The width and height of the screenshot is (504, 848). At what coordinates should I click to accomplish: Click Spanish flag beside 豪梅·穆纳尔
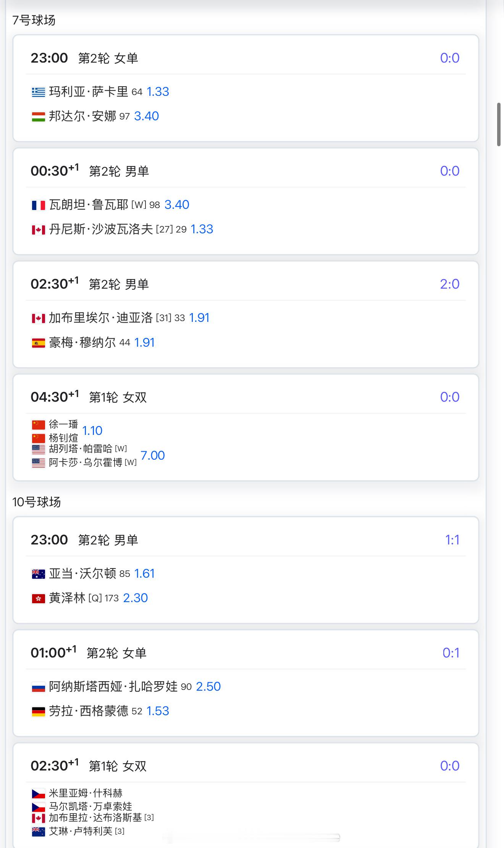(x=38, y=343)
